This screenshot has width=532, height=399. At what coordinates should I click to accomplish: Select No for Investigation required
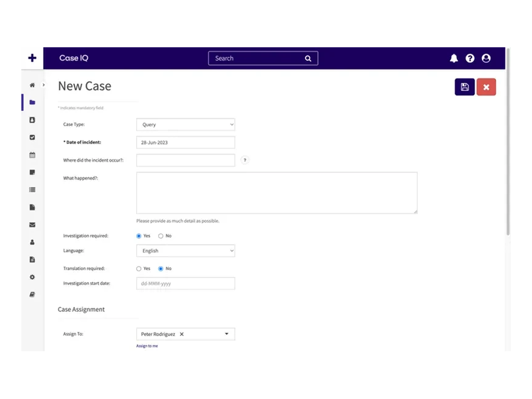point(161,236)
